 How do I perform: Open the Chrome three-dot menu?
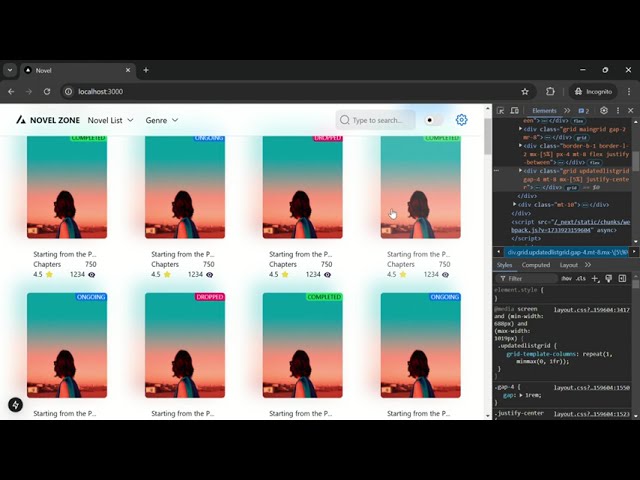(x=629, y=91)
